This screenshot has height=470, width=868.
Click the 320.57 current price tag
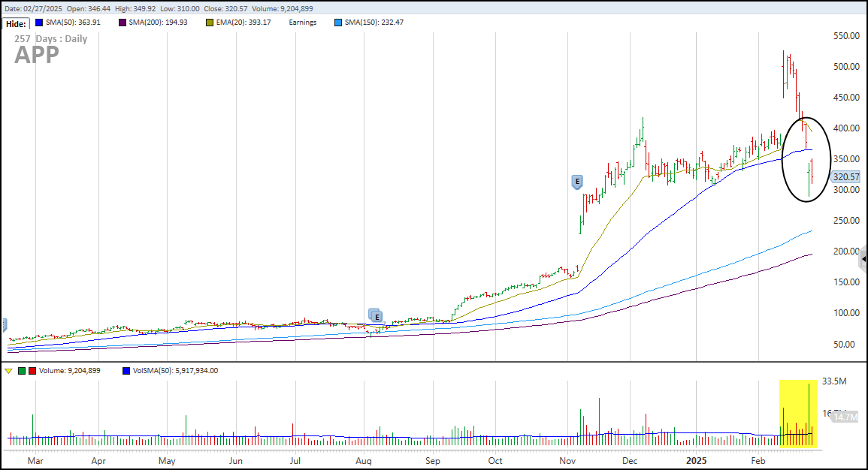(x=846, y=177)
